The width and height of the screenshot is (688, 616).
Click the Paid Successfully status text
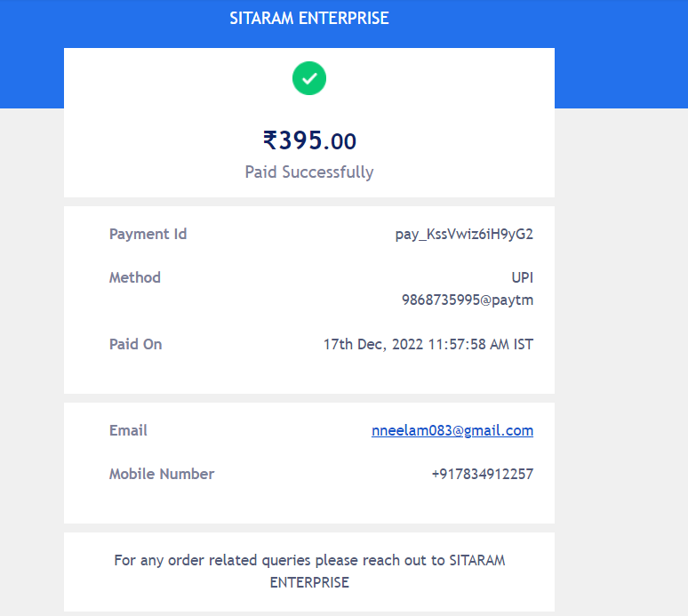pos(309,172)
